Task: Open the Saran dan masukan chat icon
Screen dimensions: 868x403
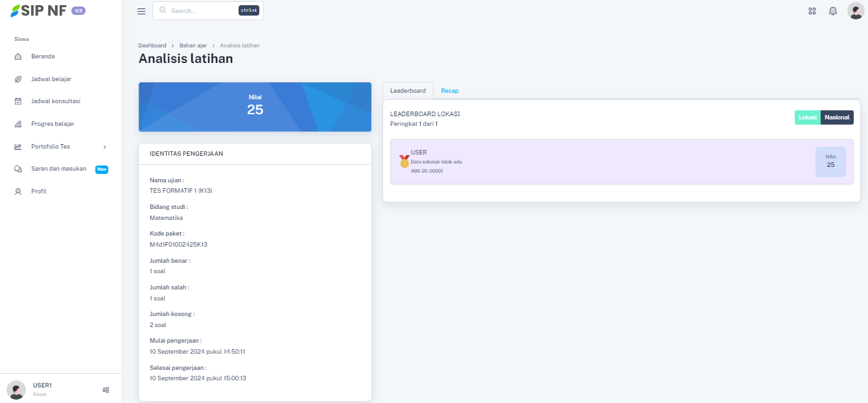Action: pyautogui.click(x=19, y=169)
